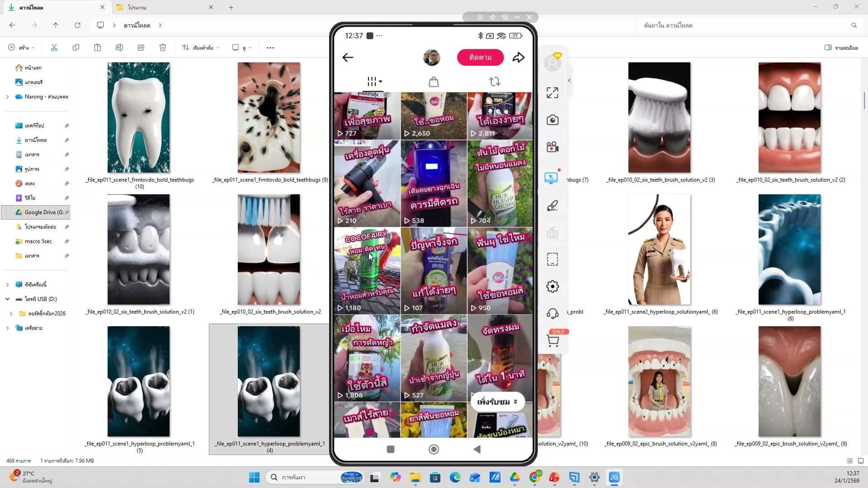Open the COCOFAIRY video thumbnail
868x488 pixels.
(367, 271)
